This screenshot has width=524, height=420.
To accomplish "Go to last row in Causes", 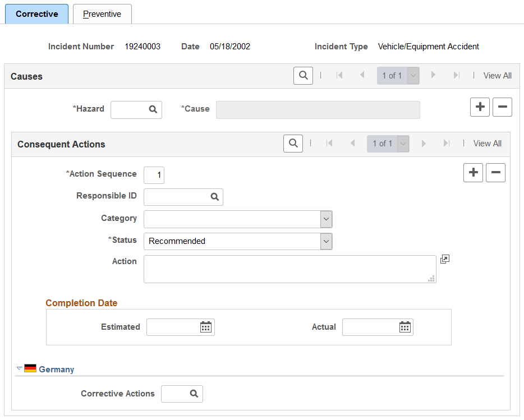I will tap(456, 75).
